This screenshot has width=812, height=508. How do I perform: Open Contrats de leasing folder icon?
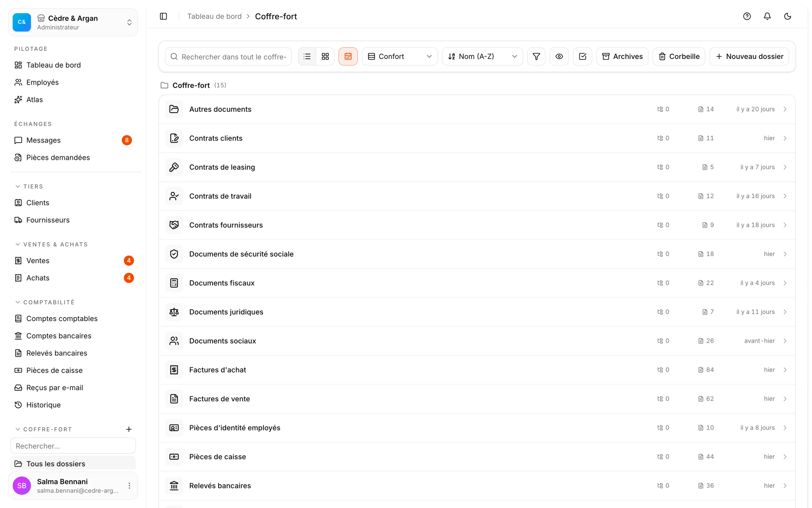click(174, 167)
